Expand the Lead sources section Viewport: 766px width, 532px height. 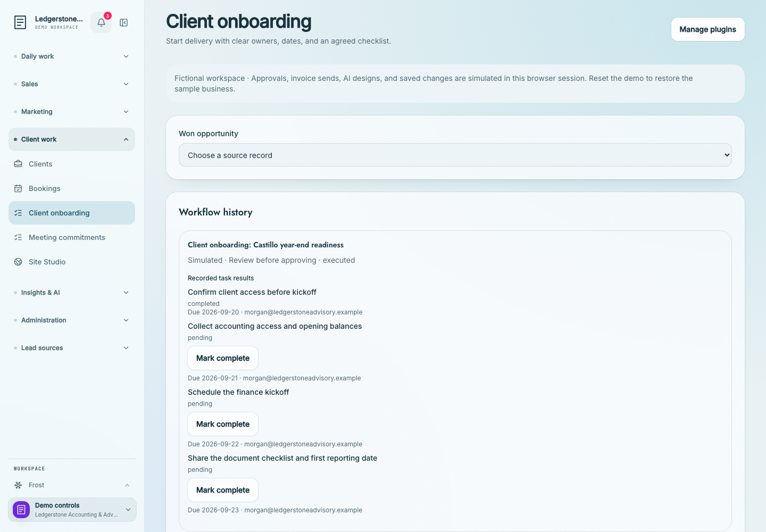coord(72,348)
